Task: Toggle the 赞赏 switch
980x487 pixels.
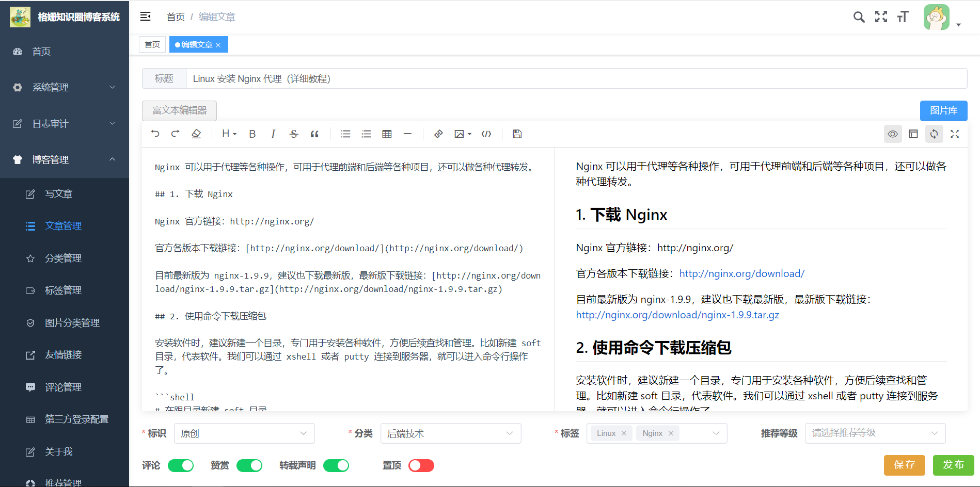Action: (249, 465)
